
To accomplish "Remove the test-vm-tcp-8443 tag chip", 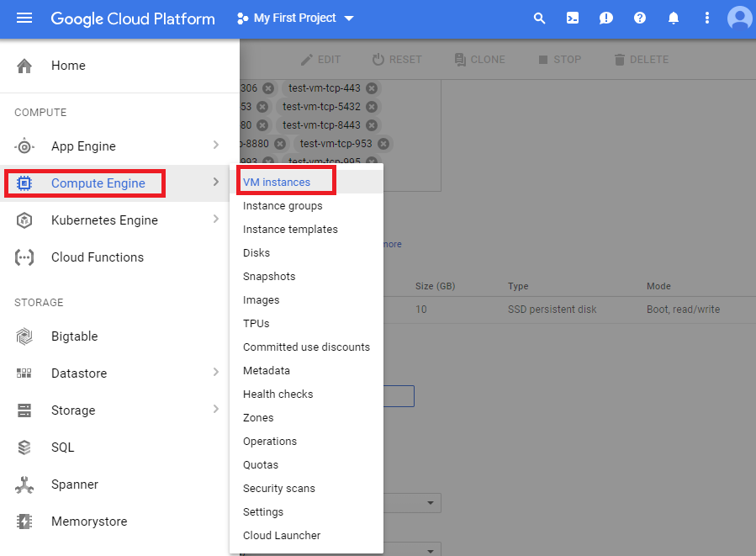I will click(373, 125).
